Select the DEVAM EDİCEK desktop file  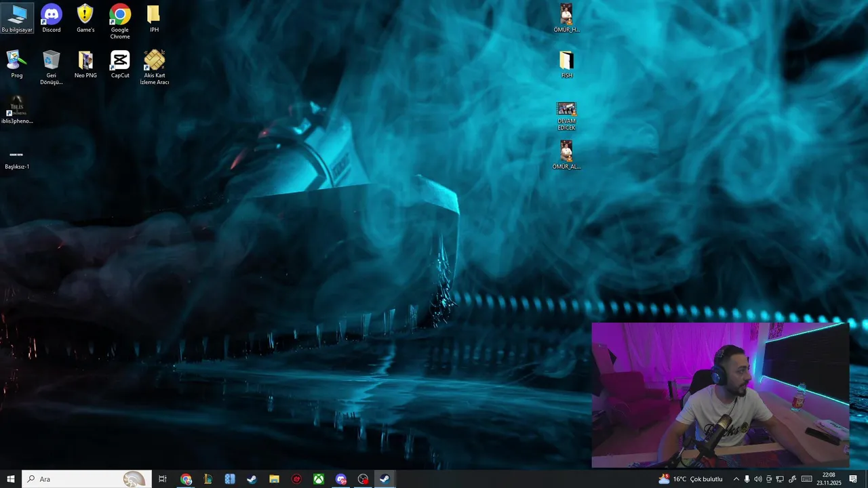pos(566,117)
